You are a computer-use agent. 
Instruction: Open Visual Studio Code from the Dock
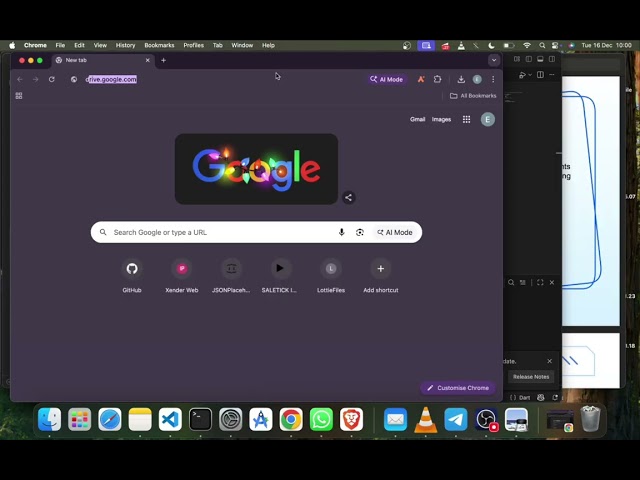click(x=170, y=419)
